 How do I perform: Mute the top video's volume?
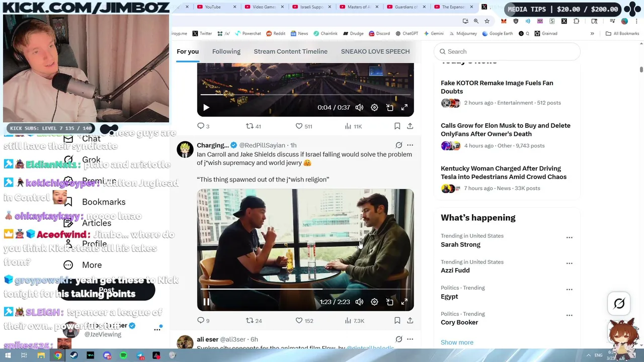point(359,107)
